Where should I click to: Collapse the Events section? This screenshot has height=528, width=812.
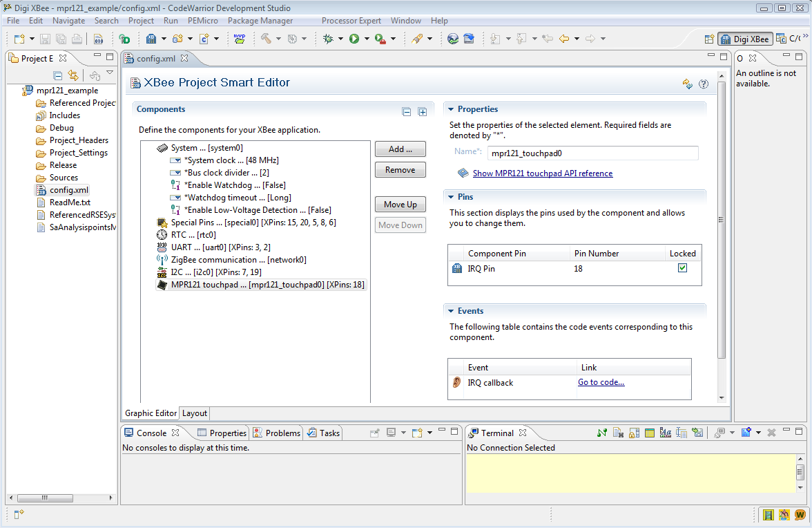point(450,311)
